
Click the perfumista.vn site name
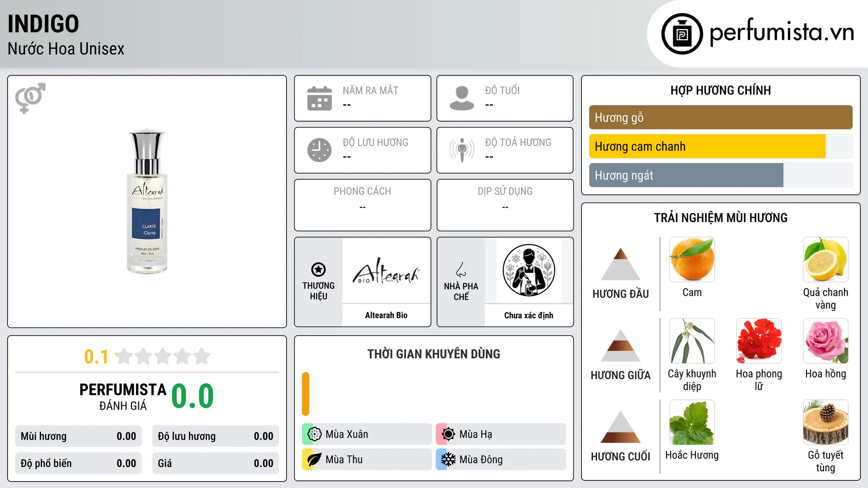(782, 32)
